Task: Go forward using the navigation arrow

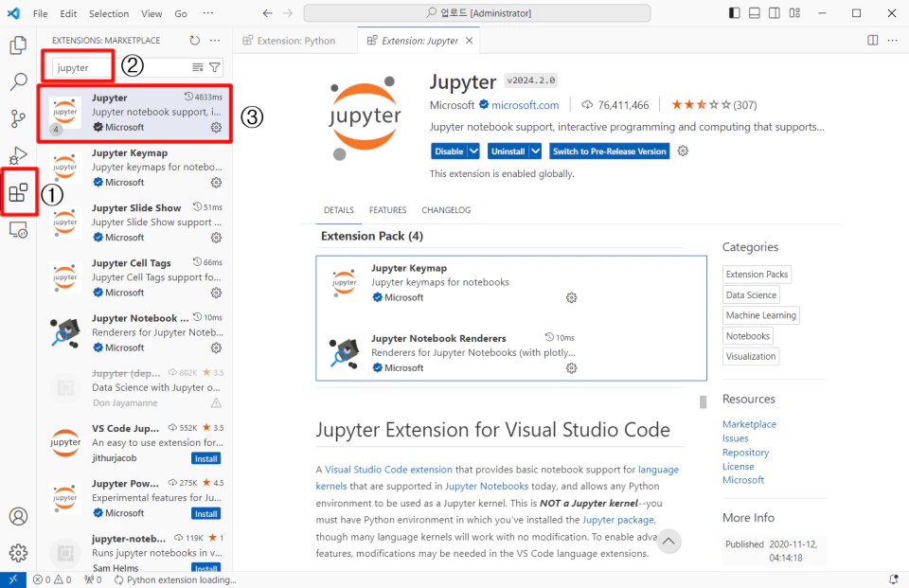Action: [288, 12]
